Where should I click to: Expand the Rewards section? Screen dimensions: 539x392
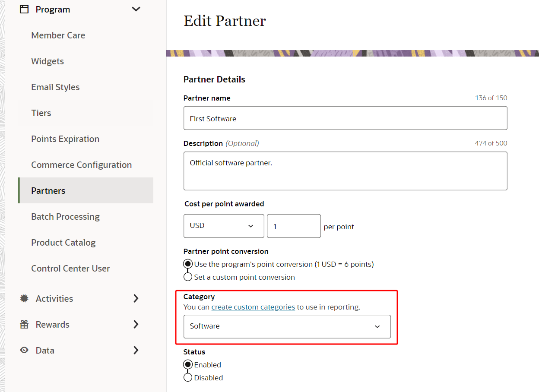(136, 324)
